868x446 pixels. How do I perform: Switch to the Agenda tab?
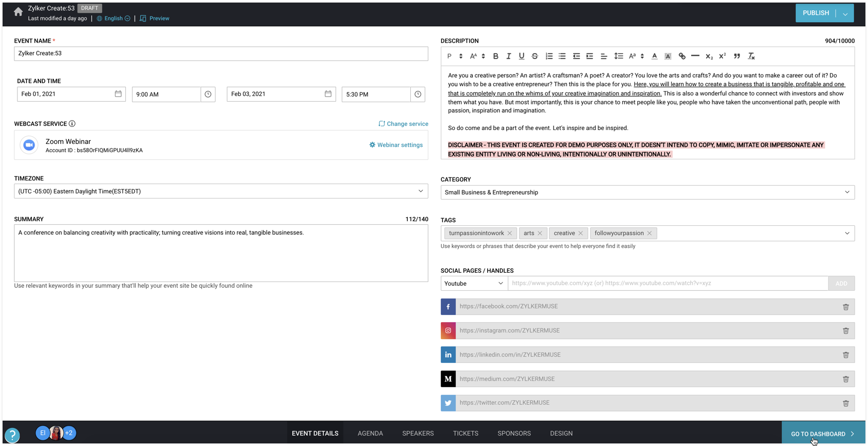pyautogui.click(x=370, y=434)
